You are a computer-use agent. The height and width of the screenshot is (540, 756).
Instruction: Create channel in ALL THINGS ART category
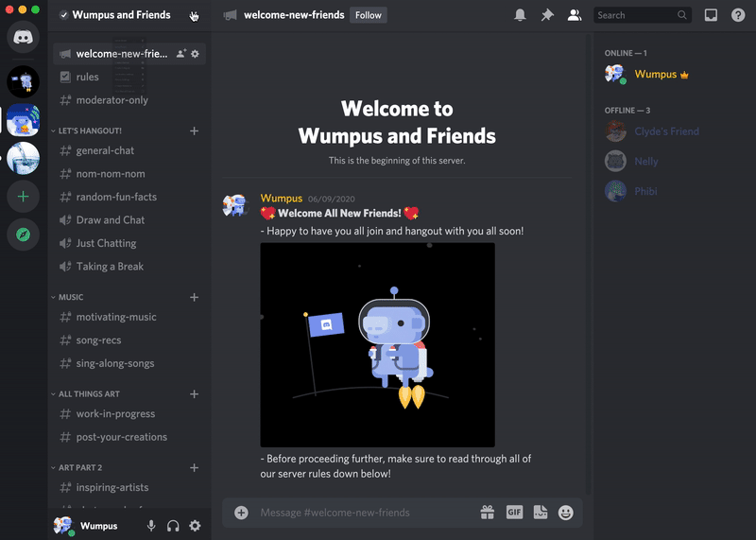[x=194, y=394]
